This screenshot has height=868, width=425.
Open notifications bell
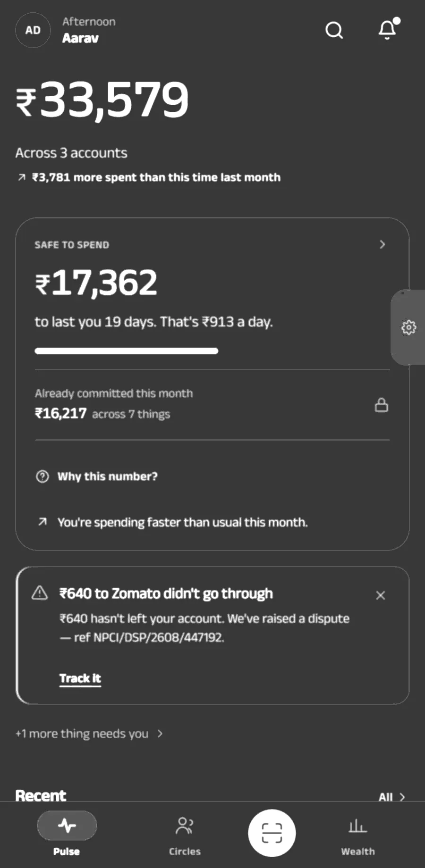(388, 29)
